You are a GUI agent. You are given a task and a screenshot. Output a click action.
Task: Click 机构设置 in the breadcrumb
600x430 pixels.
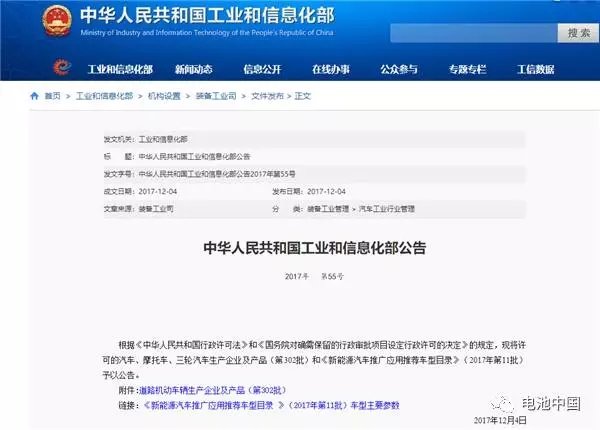click(x=165, y=95)
